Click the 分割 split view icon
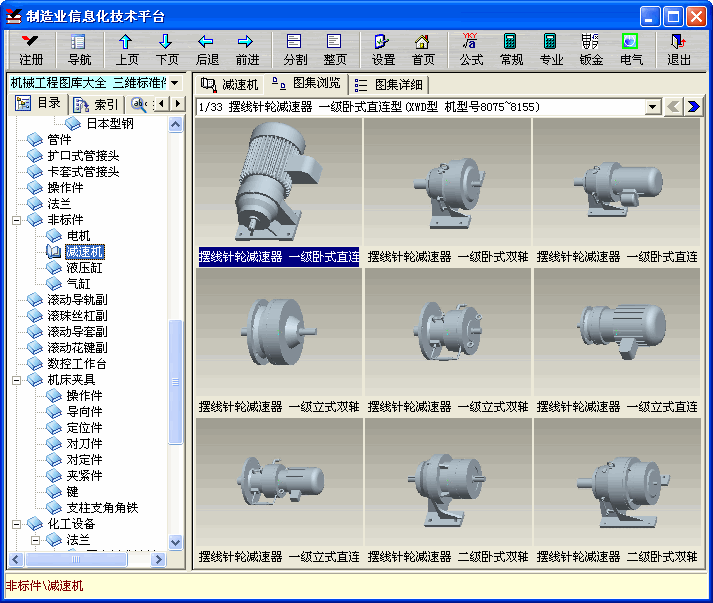 295,49
